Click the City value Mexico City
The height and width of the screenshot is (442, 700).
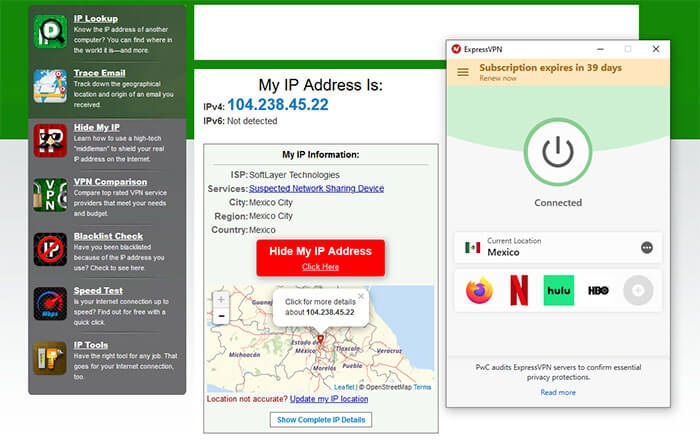coord(271,202)
